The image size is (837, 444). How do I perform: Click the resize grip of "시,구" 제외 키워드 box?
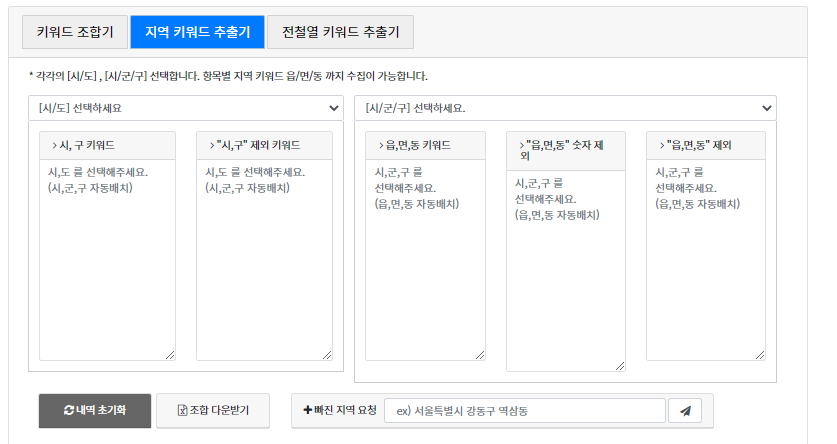(327, 355)
